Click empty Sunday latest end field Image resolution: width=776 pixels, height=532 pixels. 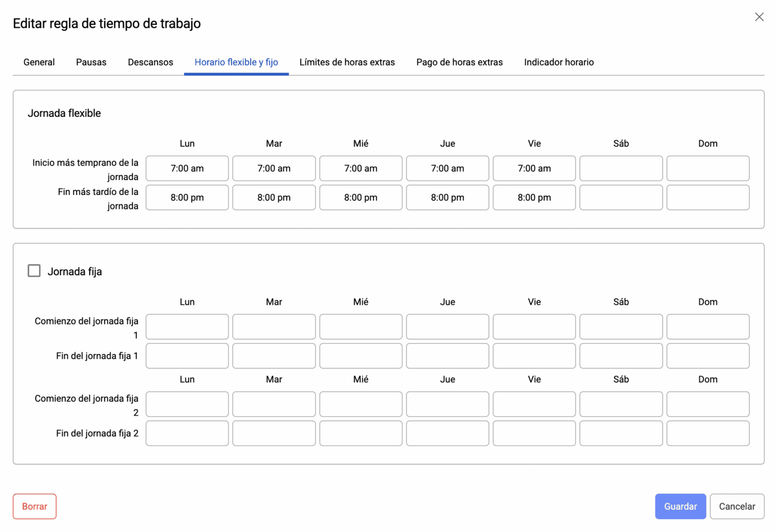point(708,198)
